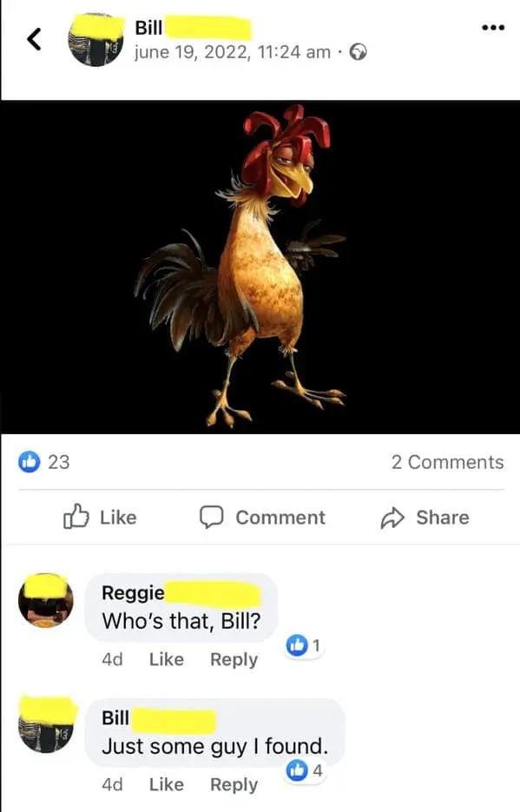Open the three-dots post options menu
The height and width of the screenshot is (812, 520).
[x=492, y=28]
